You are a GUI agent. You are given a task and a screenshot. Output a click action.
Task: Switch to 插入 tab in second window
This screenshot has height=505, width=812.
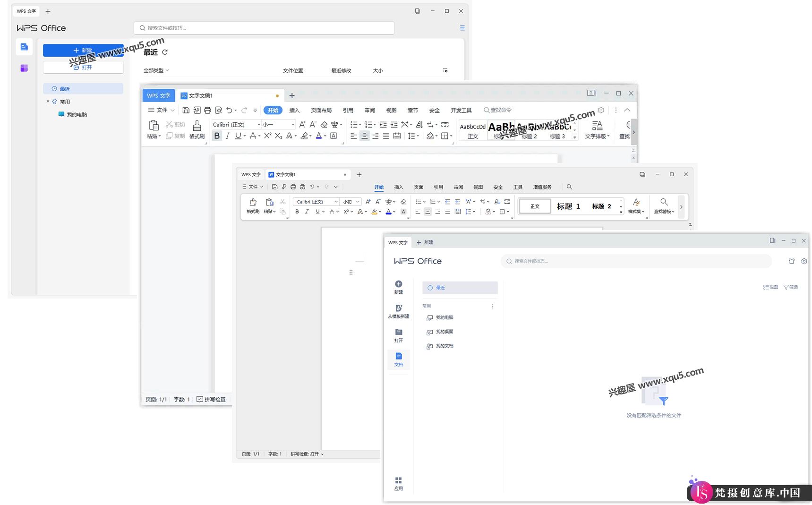click(294, 110)
